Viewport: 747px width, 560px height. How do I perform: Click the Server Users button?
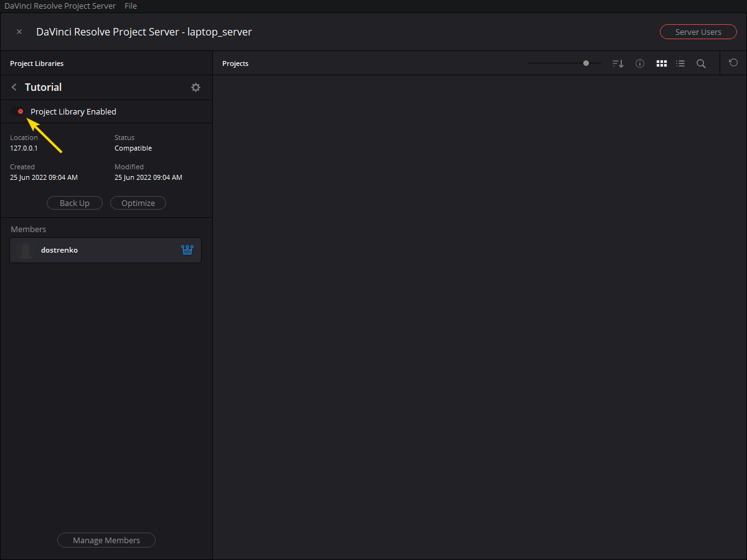698,31
